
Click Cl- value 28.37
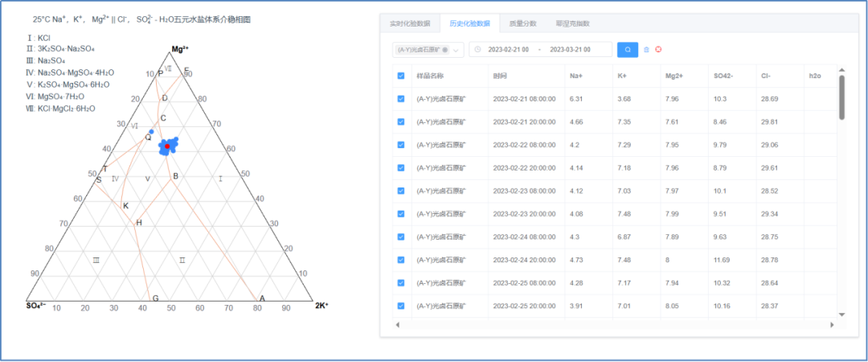769,306
